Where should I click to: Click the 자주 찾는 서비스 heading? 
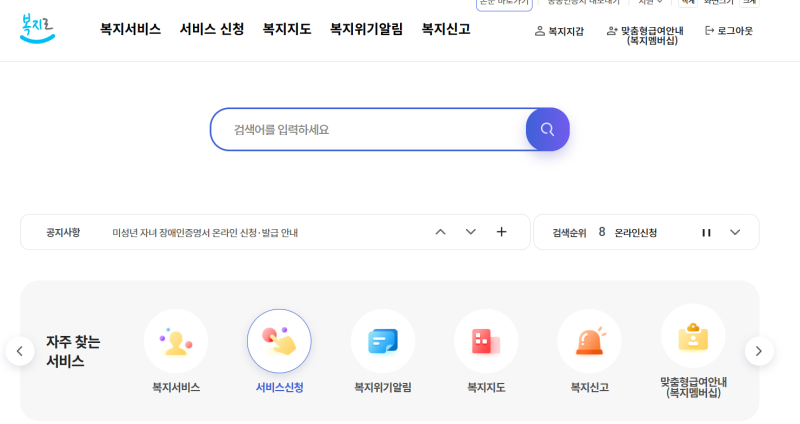point(73,351)
